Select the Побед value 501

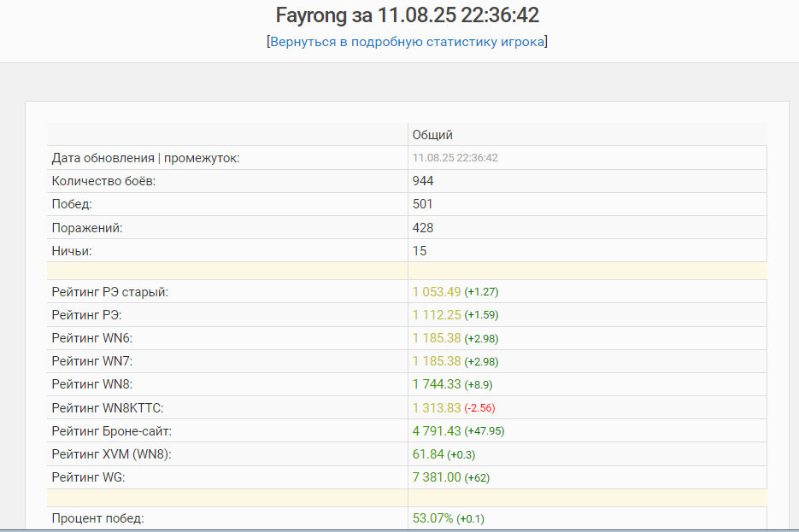click(423, 204)
